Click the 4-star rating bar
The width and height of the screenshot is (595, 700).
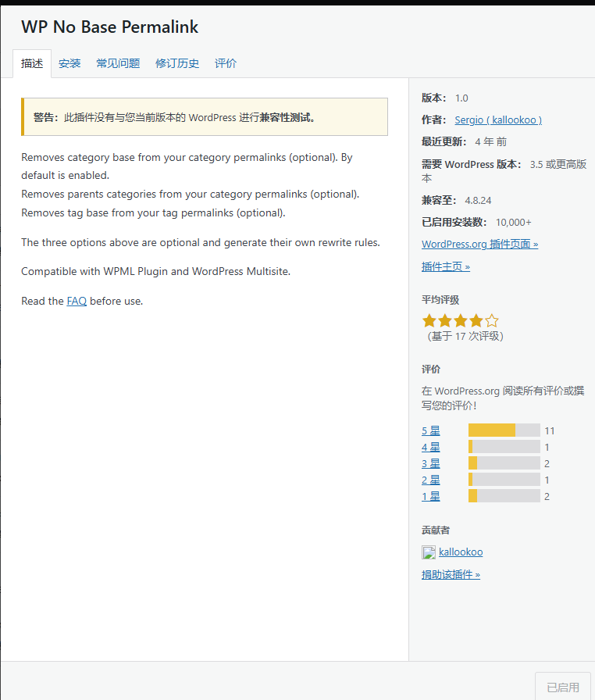pos(504,446)
